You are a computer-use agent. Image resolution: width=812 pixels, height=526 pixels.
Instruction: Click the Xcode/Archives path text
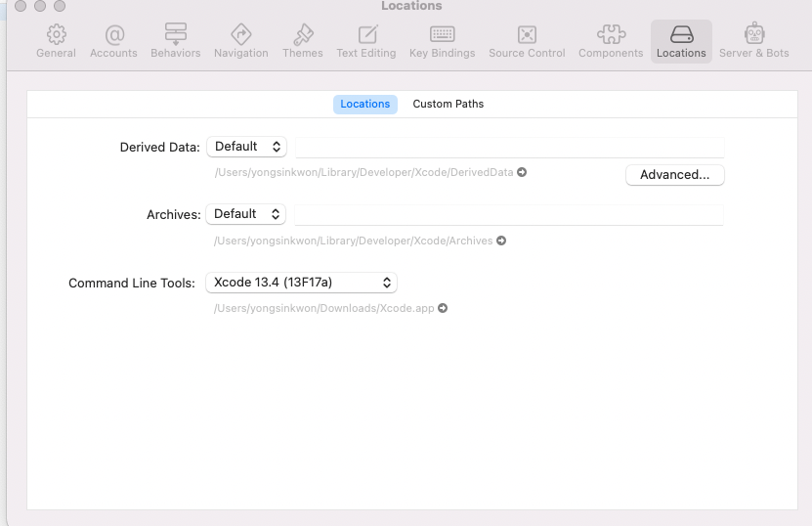click(x=353, y=241)
